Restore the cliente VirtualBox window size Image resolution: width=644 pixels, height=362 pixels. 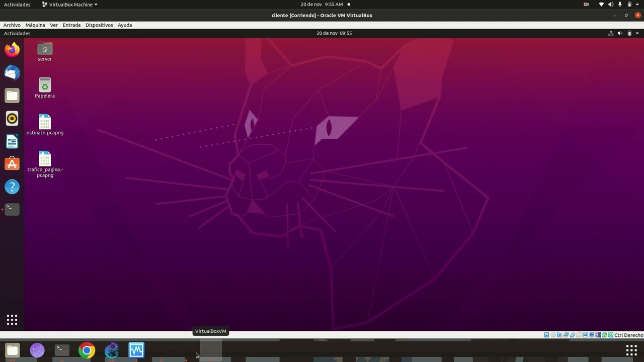(626, 15)
